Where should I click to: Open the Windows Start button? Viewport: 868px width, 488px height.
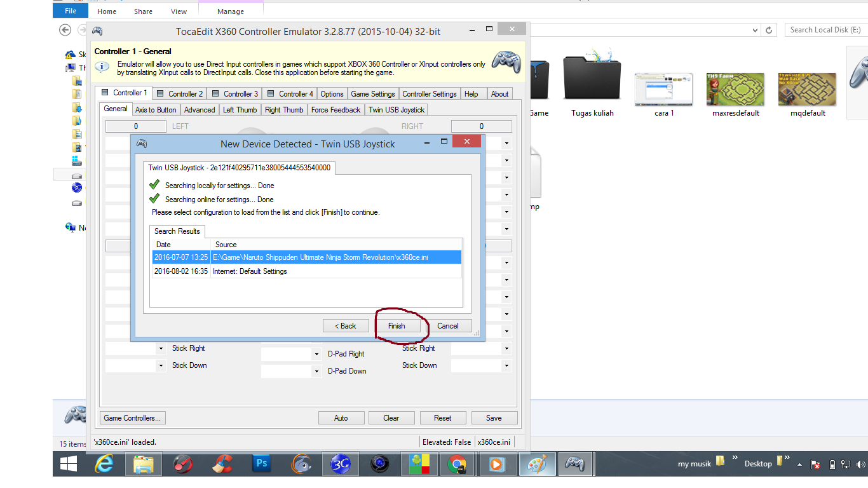69,464
